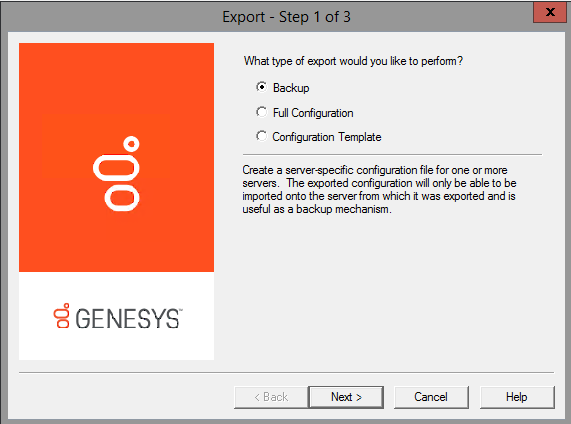This screenshot has width=571, height=424.
Task: Click the backup description paragraph
Action: tap(379, 189)
